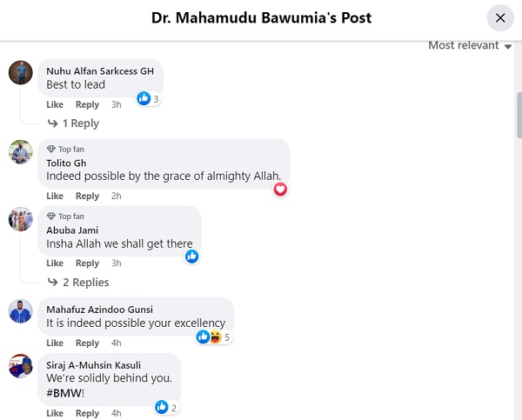
Task: Open the Most relevant sort dropdown
Action: click(x=470, y=45)
